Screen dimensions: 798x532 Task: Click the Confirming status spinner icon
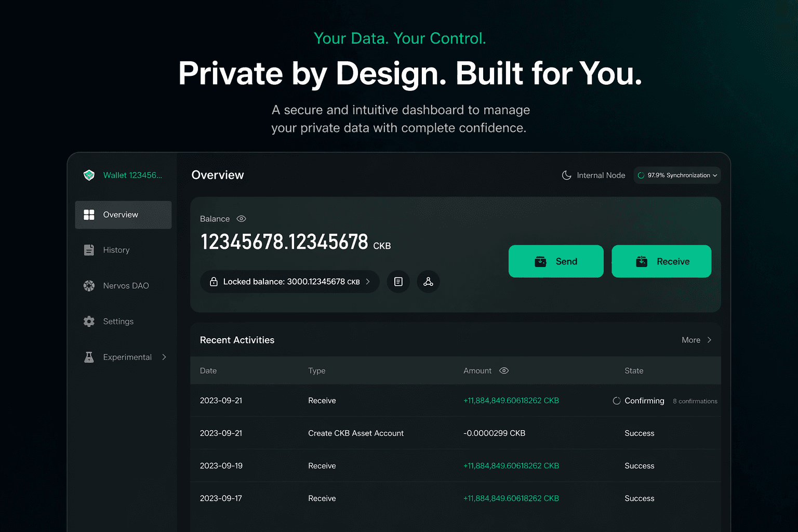(x=617, y=401)
